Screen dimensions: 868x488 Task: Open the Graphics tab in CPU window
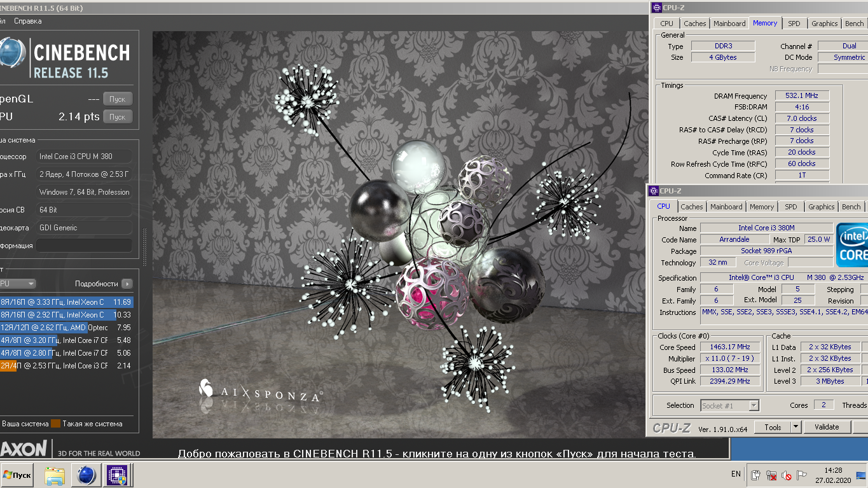[x=821, y=207]
